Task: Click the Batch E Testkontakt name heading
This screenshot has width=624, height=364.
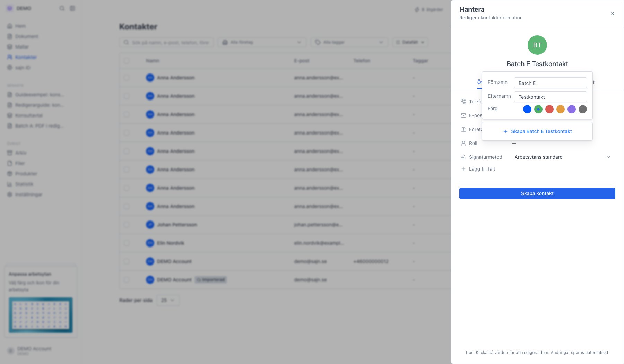Action: 537,64
